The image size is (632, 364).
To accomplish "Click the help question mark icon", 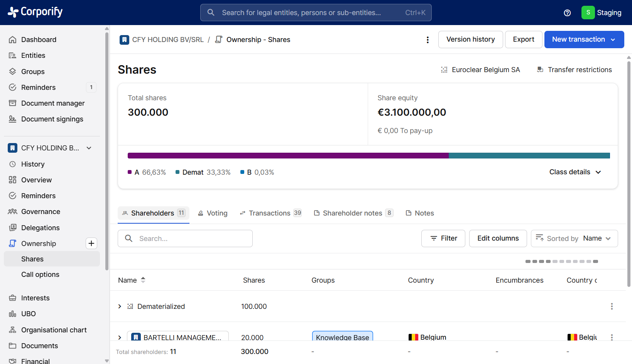I will pos(567,13).
